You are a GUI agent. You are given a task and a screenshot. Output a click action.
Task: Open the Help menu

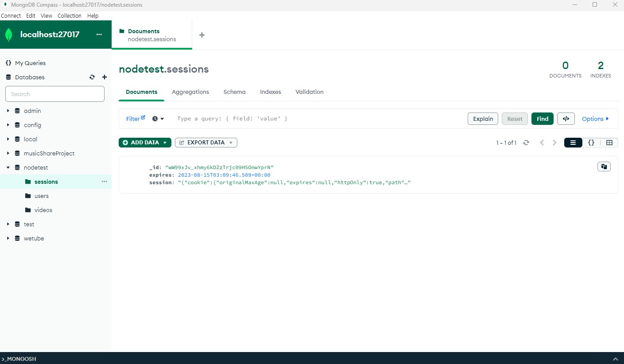click(93, 15)
